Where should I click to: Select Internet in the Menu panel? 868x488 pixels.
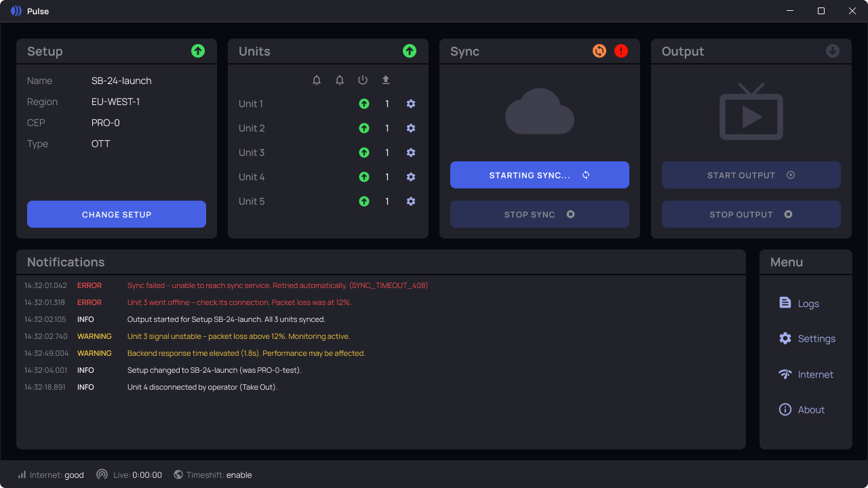click(806, 374)
